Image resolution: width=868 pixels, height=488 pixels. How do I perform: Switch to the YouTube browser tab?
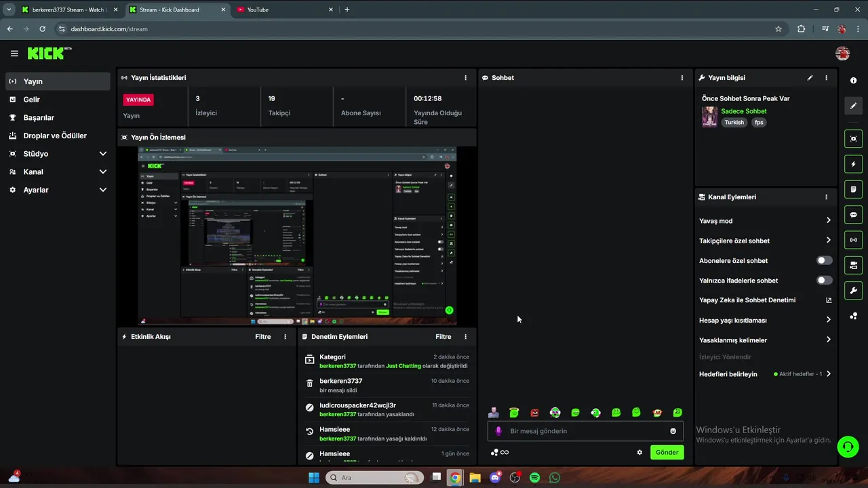(x=283, y=9)
